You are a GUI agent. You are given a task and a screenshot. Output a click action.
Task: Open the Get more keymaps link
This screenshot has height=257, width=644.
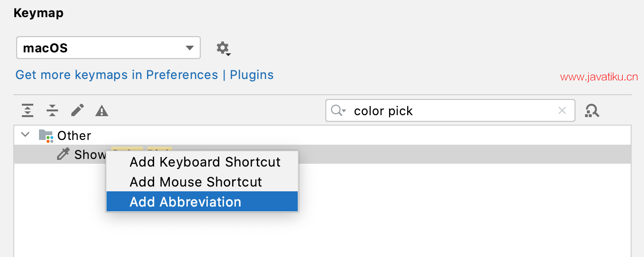pyautogui.click(x=145, y=75)
